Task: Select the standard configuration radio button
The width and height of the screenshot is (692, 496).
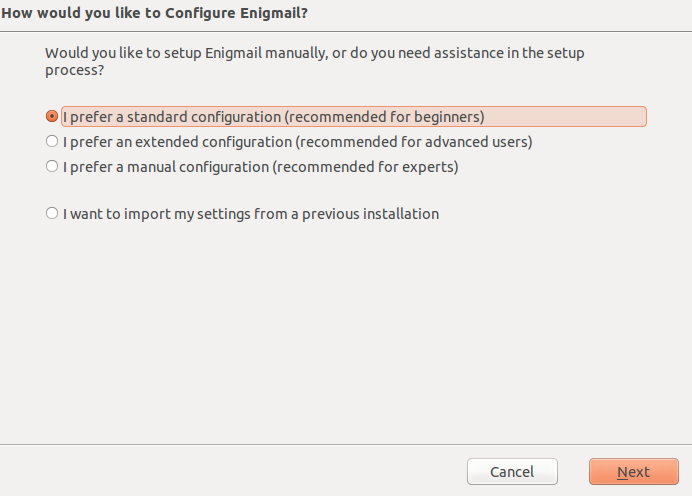Action: [x=52, y=117]
